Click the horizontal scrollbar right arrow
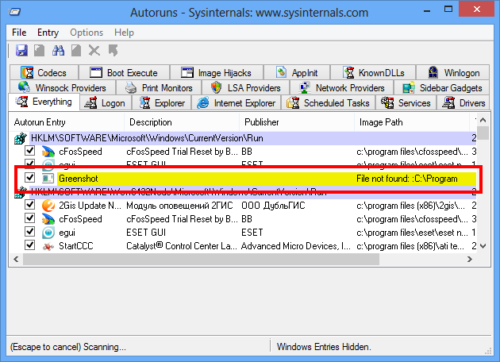The width and height of the screenshot is (500, 362). 470,259
